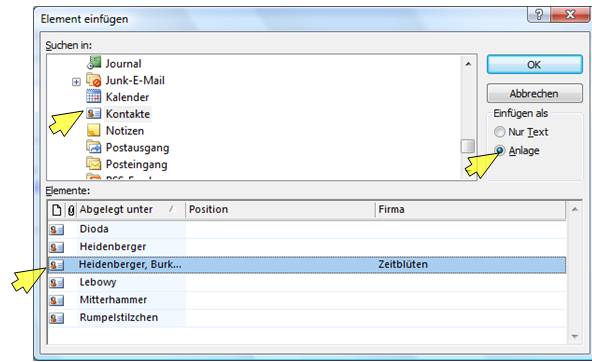The height and width of the screenshot is (362, 592).
Task: Click the Kalender calendar icon
Action: coord(94,97)
